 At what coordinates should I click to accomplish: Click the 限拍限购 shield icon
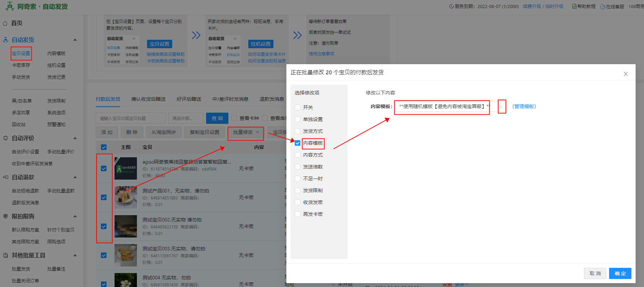[x=6, y=216]
